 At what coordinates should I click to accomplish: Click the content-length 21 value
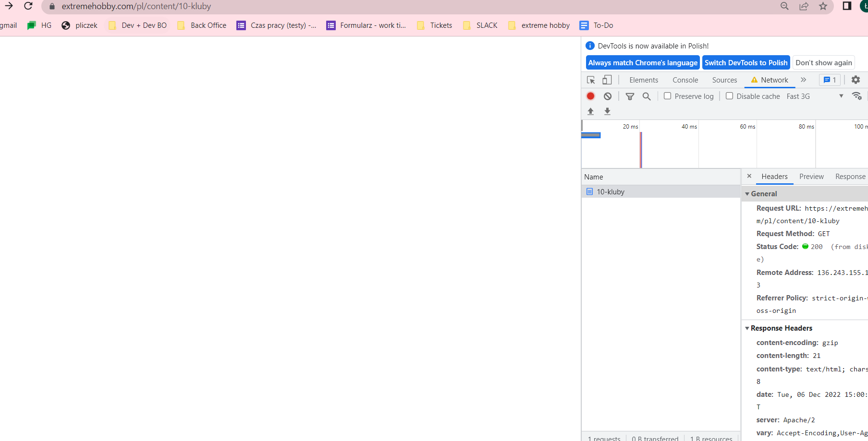click(x=817, y=356)
